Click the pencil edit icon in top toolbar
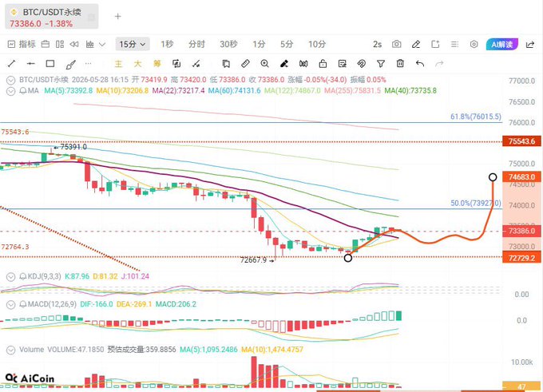The width and height of the screenshot is (543, 392). [416, 45]
